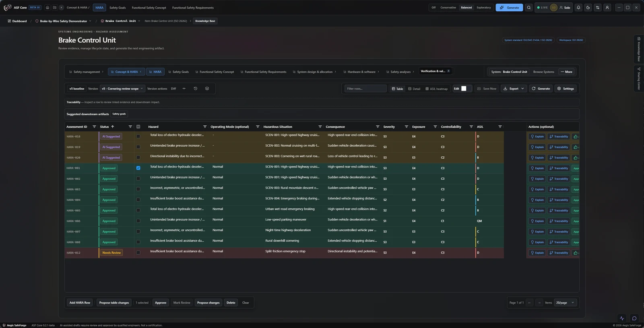Viewport: 644px width, 328px height.
Task: Sort by the Status column header
Action: pos(107,127)
